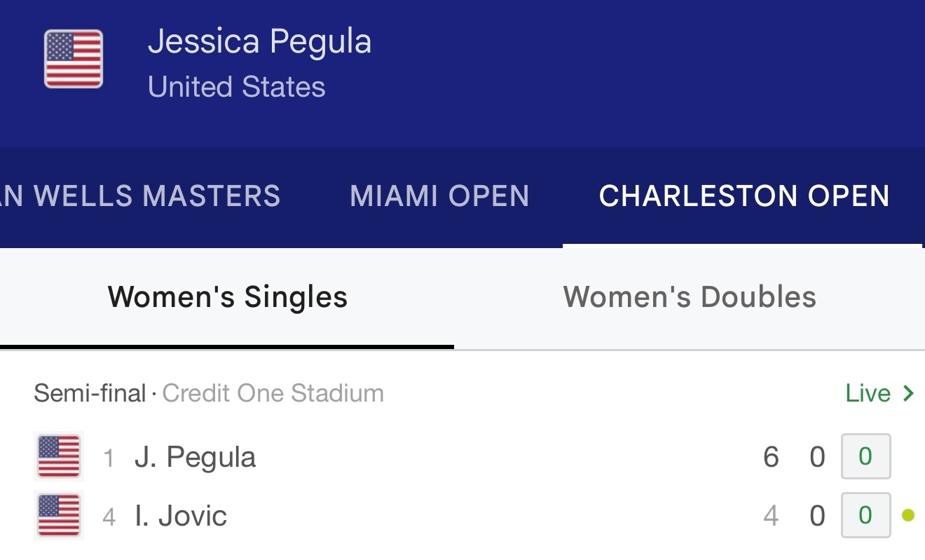Select the Charleston Open tab
Viewport: 925px width, 560px height.
click(744, 196)
